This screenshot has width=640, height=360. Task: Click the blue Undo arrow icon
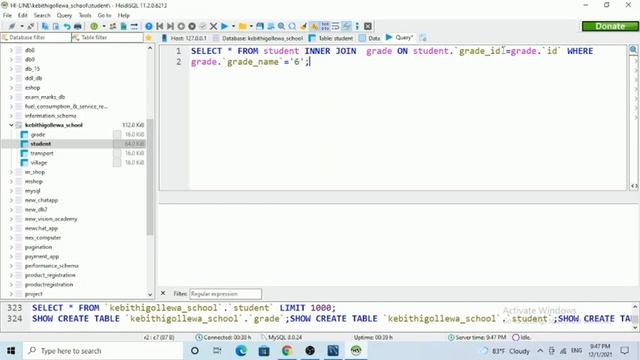click(67, 26)
